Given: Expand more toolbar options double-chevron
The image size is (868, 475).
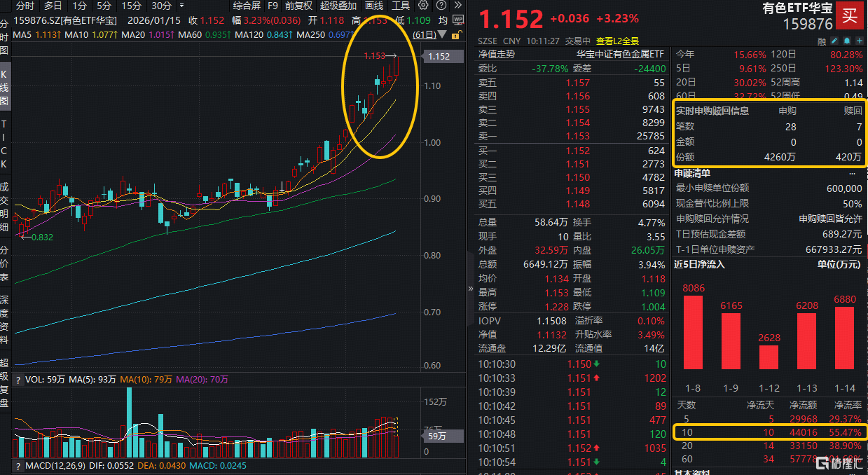Looking at the screenshot, I should [x=458, y=5].
